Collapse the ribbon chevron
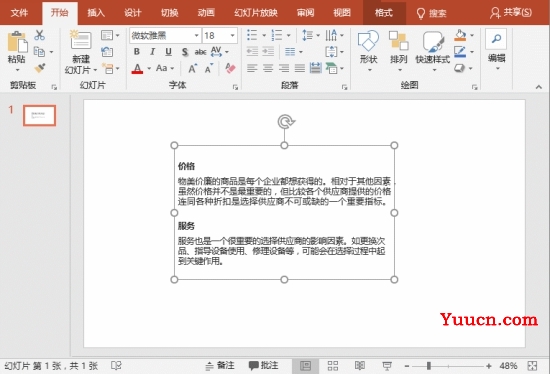The width and height of the screenshot is (550, 374). pyautogui.click(x=539, y=87)
